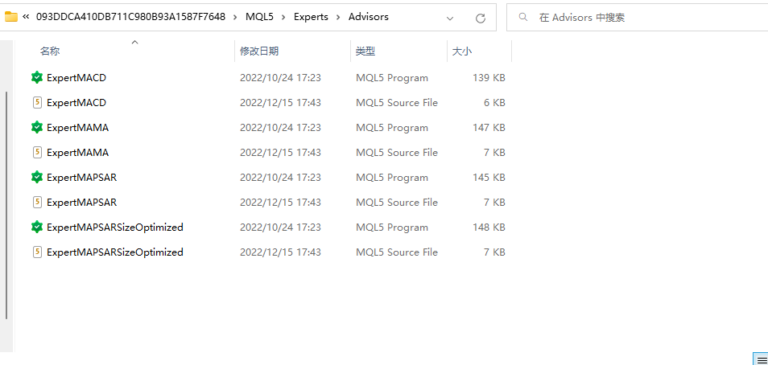This screenshot has height=365, width=768.
Task: Select the ExpertMAPSAR source file icon
Action: click(x=37, y=202)
